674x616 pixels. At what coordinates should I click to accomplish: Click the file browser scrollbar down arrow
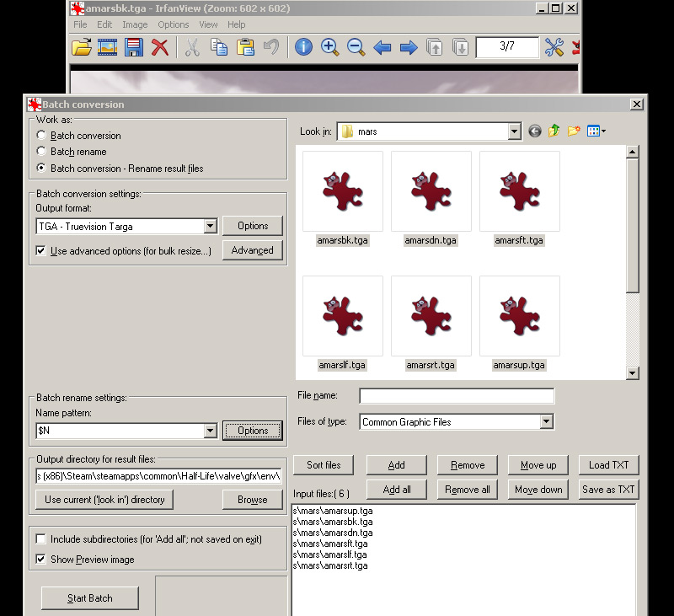click(x=633, y=372)
